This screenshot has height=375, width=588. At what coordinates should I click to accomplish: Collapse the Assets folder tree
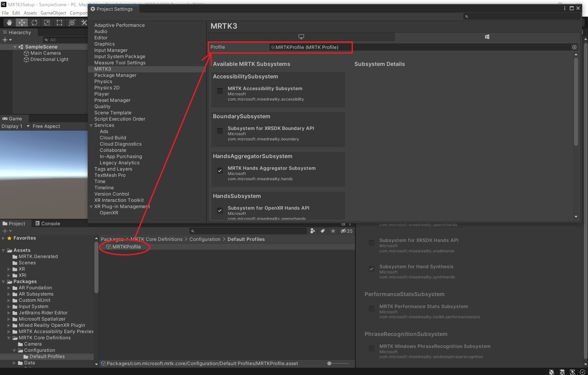pos(3,250)
